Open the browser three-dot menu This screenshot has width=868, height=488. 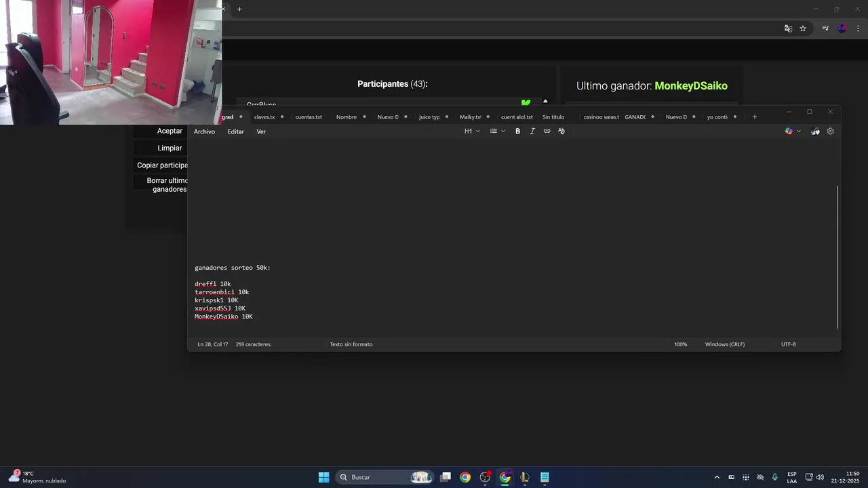pos(858,28)
